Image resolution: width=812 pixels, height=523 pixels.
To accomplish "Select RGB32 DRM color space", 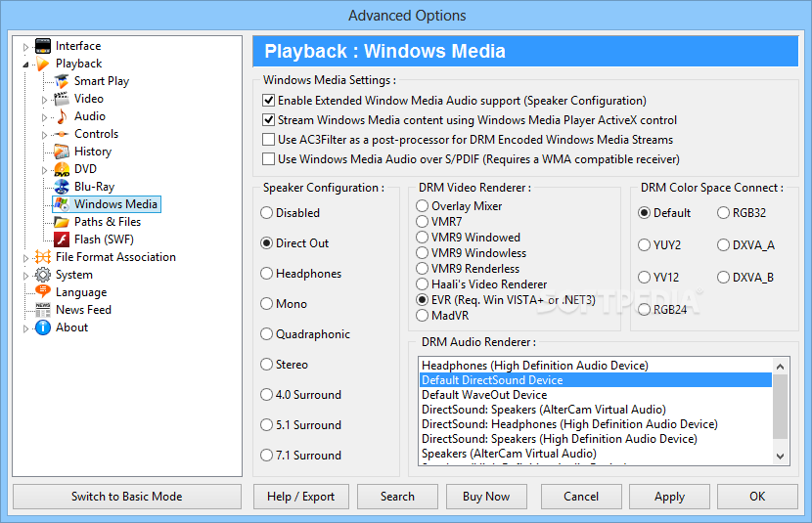I will pos(723,212).
